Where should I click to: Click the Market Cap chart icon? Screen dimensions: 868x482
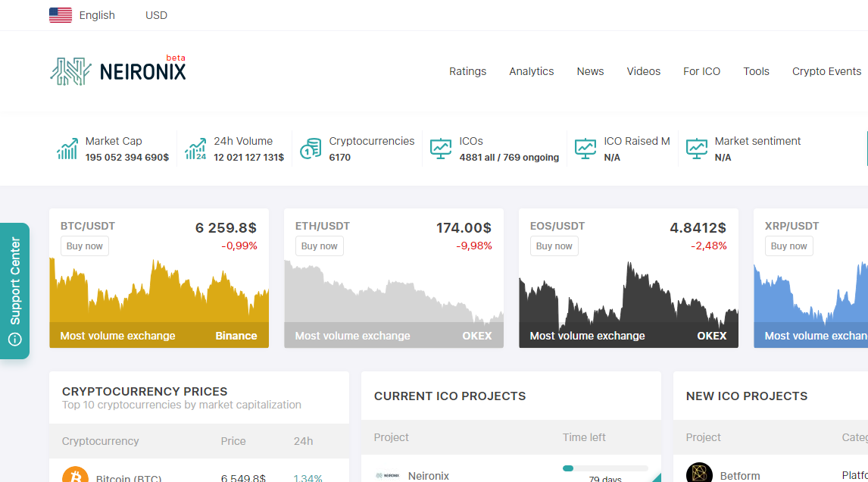(67, 149)
